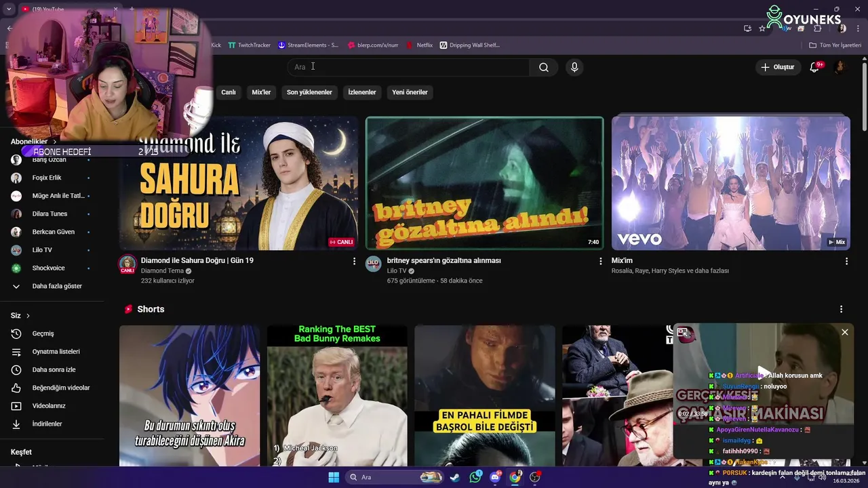Select the Canlı filter chip
Viewport: 868px width, 488px height.
[x=229, y=92]
